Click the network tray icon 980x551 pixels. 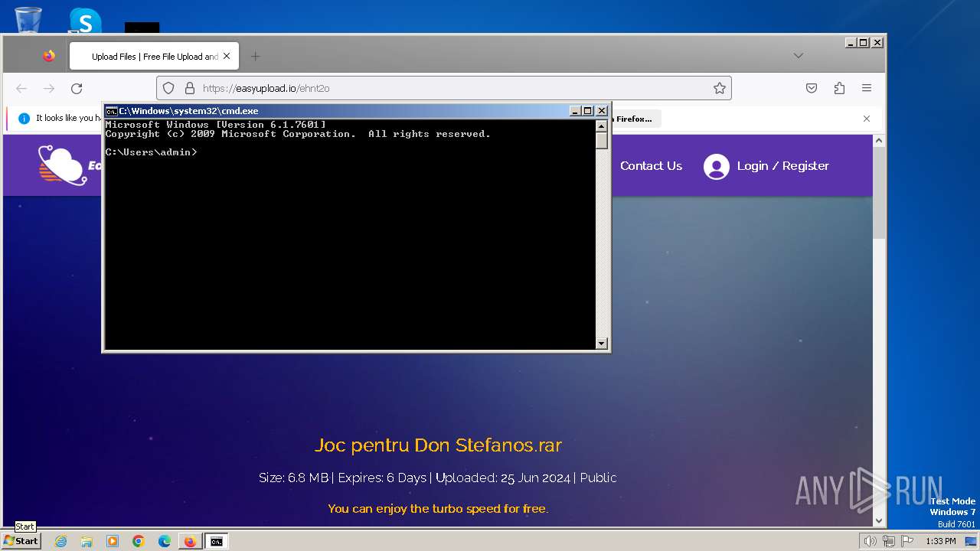click(889, 541)
